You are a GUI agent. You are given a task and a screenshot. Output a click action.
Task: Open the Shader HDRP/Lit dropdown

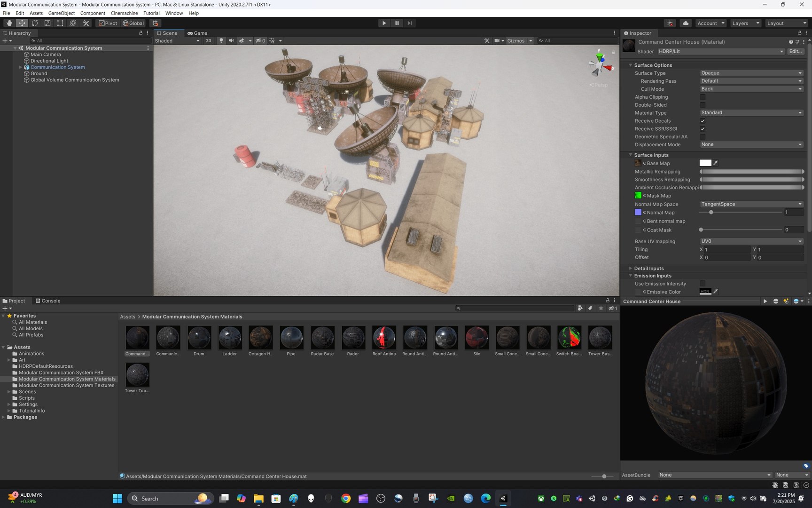pyautogui.click(x=721, y=51)
